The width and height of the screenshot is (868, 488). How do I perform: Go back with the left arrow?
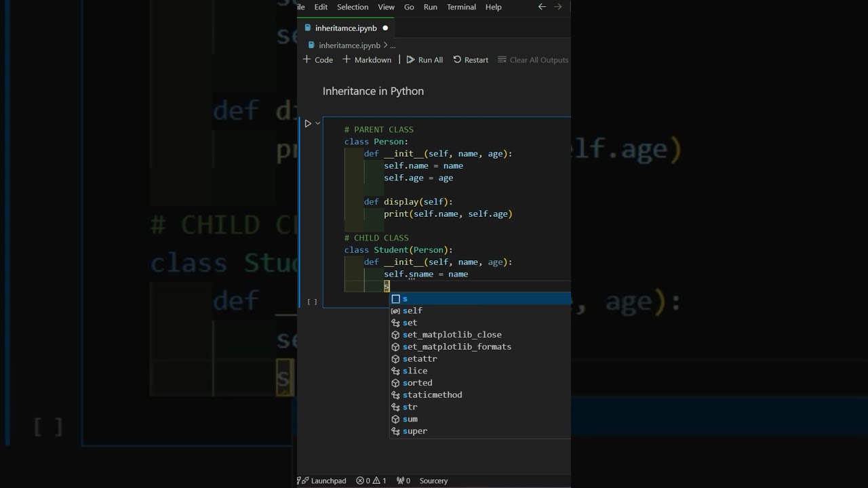(542, 7)
